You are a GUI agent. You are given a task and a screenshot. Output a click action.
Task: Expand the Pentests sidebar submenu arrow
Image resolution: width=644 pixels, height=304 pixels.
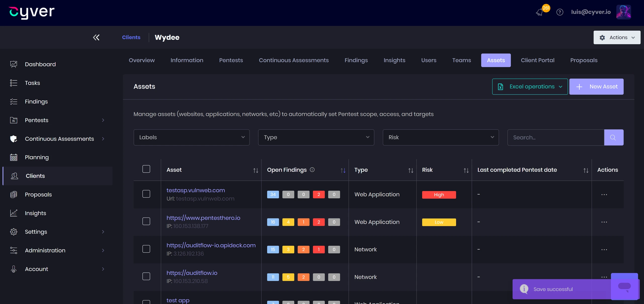103,120
